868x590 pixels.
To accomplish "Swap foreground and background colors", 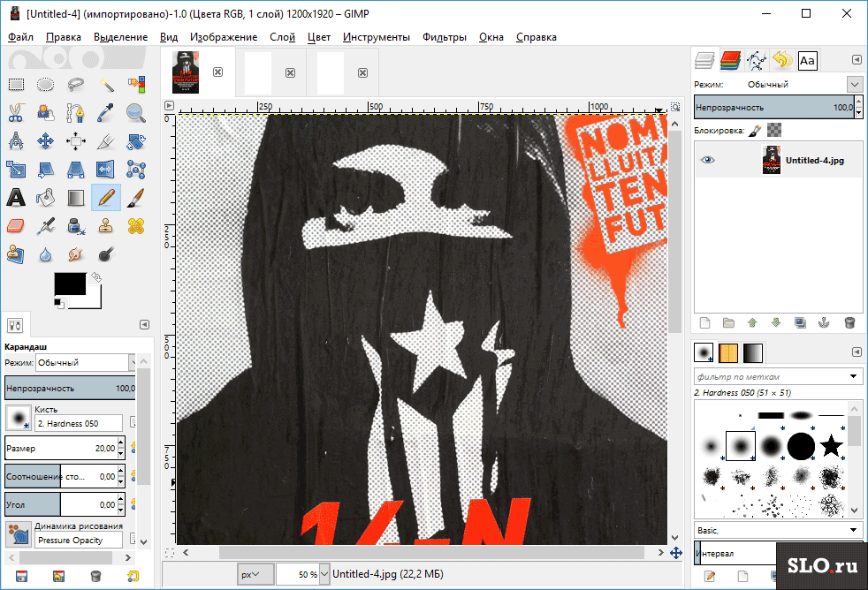I will click(x=96, y=277).
